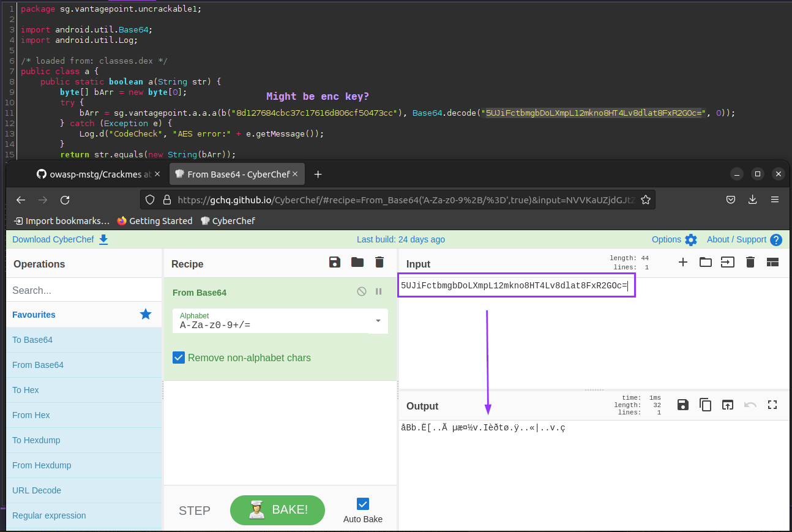Open file as input icon
This screenshot has width=792, height=532.
(x=727, y=263)
